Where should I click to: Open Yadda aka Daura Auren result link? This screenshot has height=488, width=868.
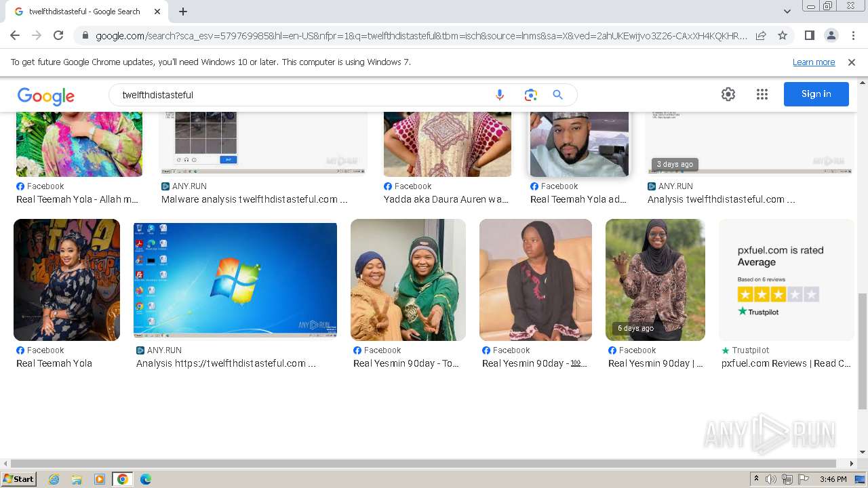(x=446, y=199)
